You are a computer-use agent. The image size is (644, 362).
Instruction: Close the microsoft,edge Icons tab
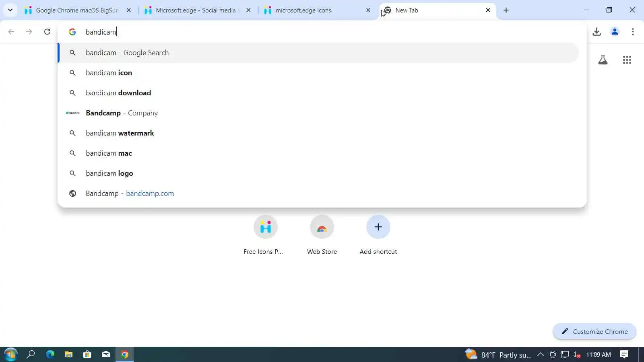tap(368, 10)
